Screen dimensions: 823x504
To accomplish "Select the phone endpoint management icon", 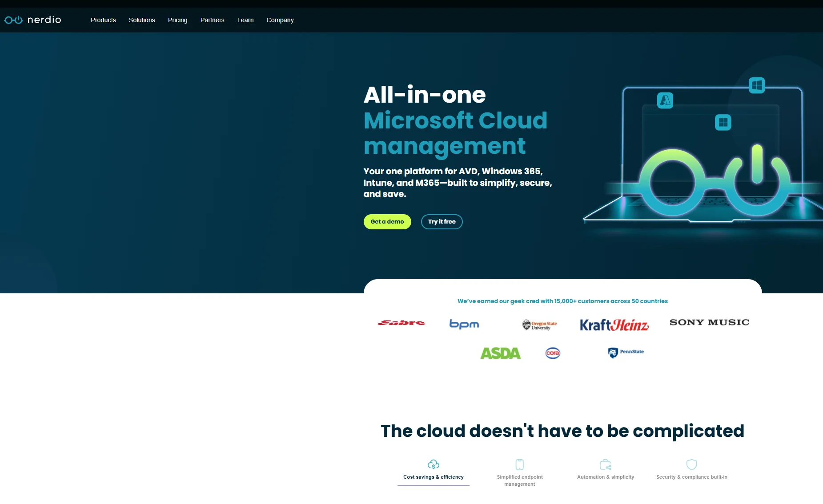I will coord(519,464).
